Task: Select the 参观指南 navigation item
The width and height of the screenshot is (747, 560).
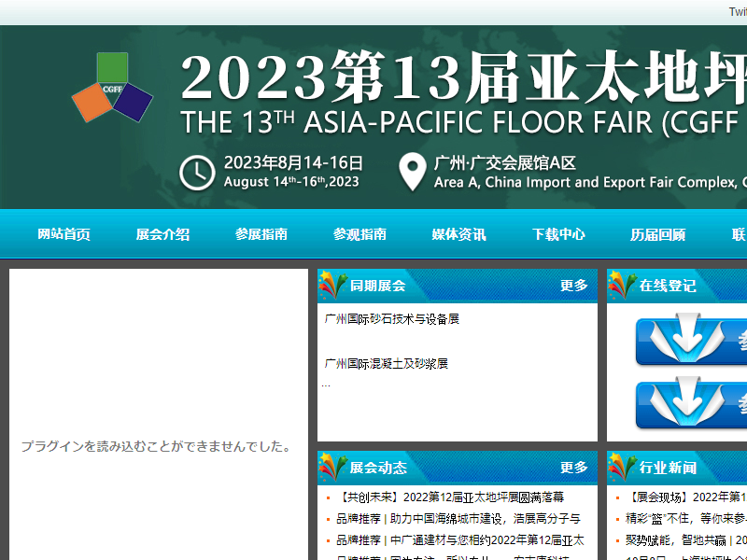Action: (x=359, y=234)
